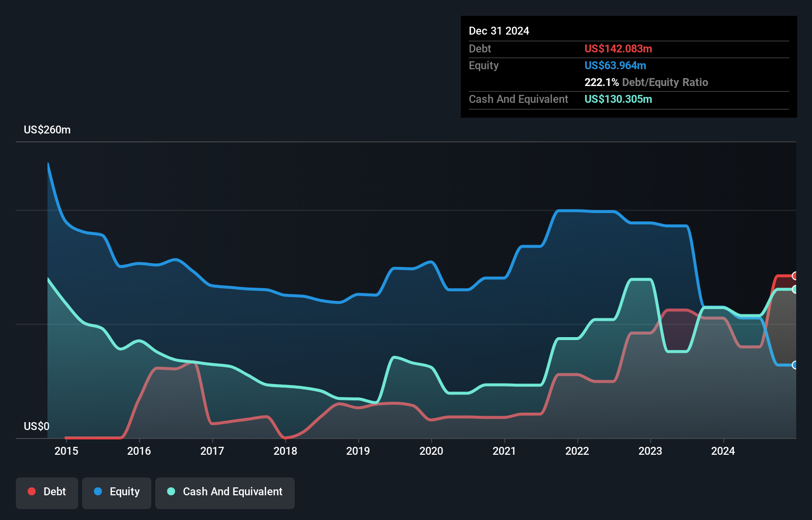This screenshot has height=520, width=812.
Task: Select the 2024 x-axis label
Action: 723,451
